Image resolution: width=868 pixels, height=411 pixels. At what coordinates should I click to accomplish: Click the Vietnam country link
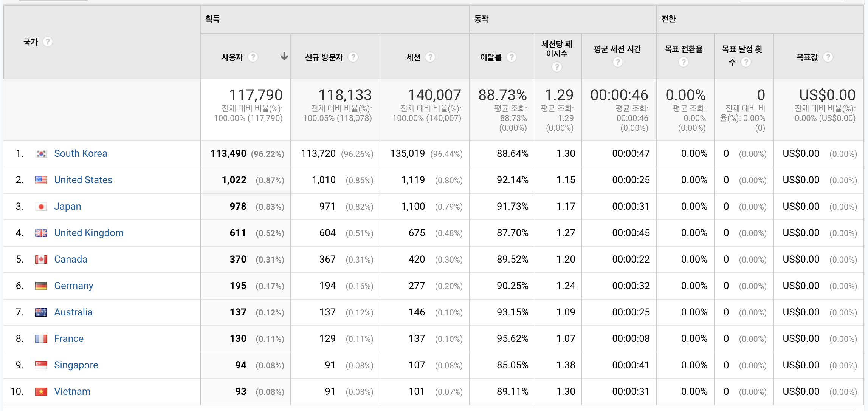point(72,392)
